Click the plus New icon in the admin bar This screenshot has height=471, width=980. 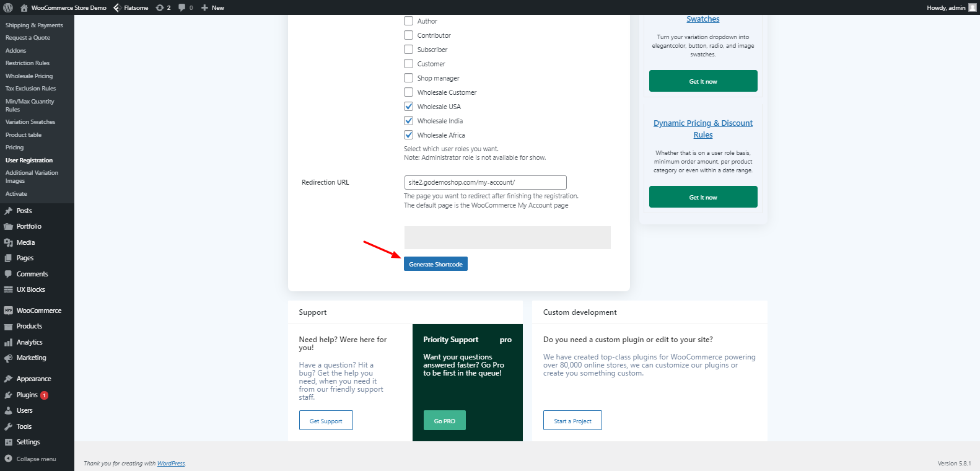pos(204,7)
